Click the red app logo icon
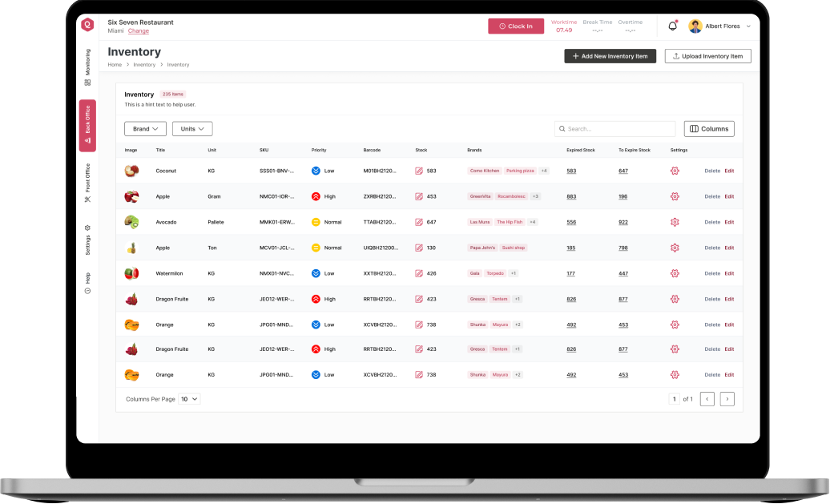Image resolution: width=830 pixels, height=504 pixels. [x=87, y=25]
